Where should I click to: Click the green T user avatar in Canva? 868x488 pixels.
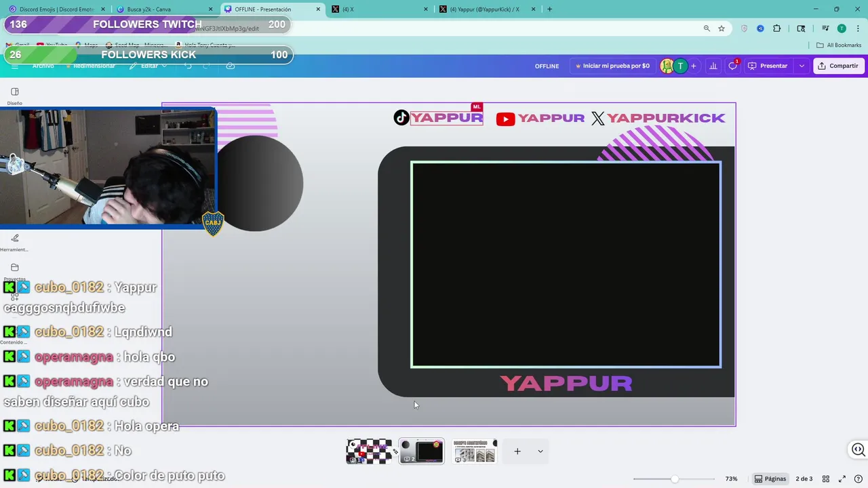[x=680, y=66]
